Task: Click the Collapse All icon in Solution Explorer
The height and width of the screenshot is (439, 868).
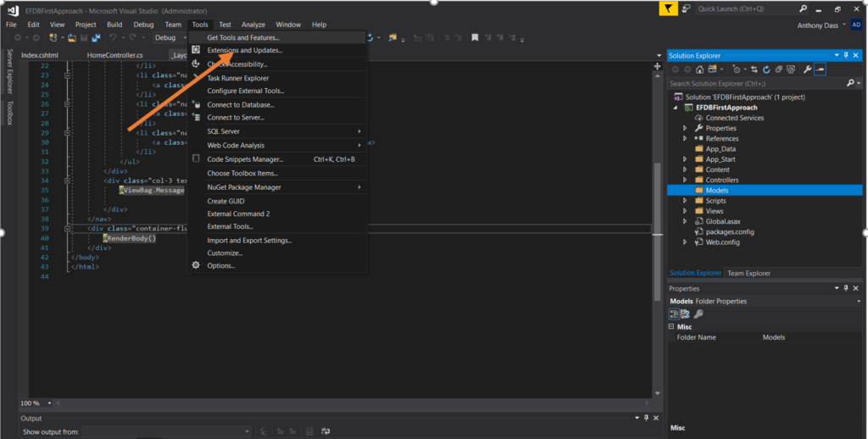Action: 779,69
